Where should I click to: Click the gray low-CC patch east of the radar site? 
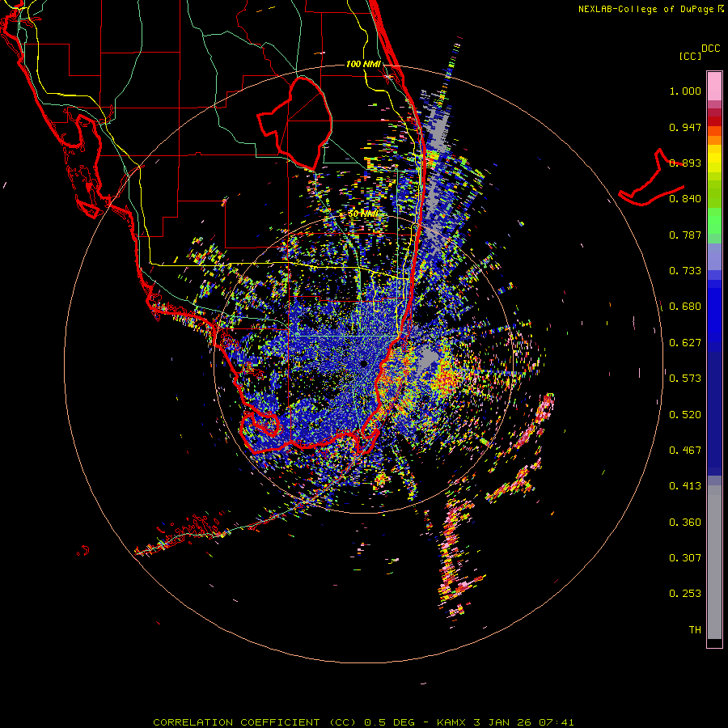click(429, 358)
